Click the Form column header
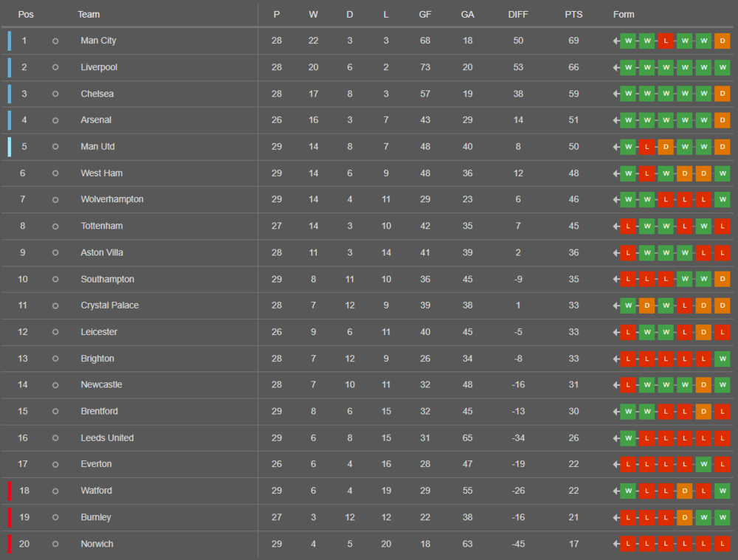 (x=623, y=15)
